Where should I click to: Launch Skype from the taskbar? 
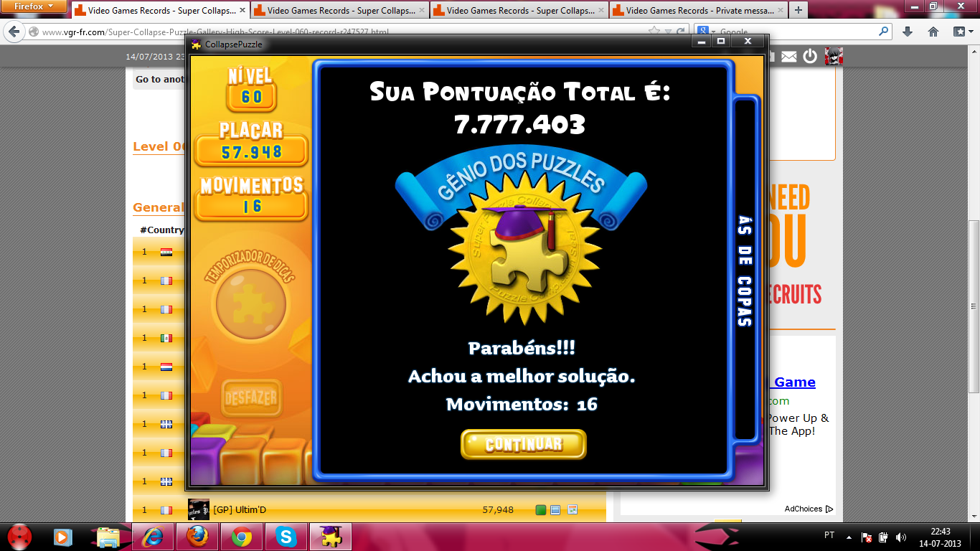(286, 536)
